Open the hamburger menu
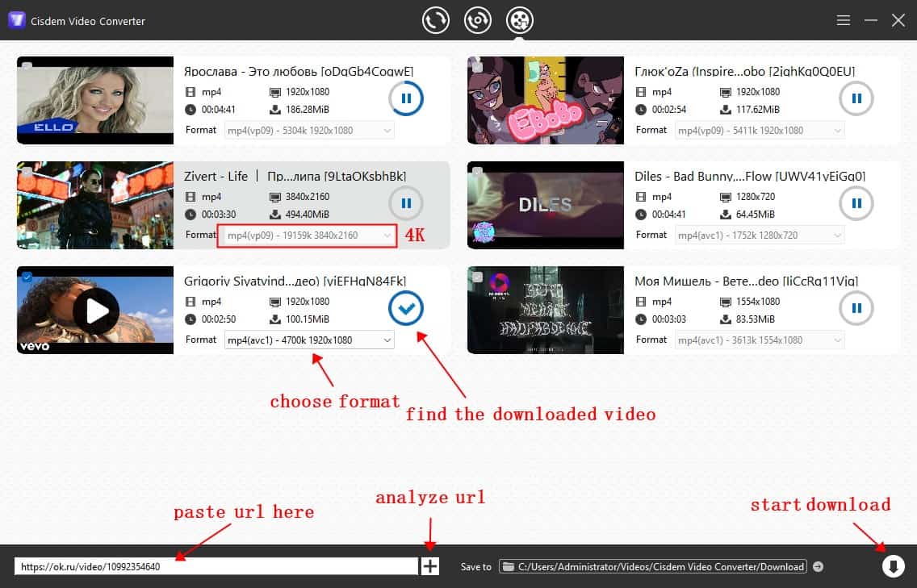 tap(844, 20)
